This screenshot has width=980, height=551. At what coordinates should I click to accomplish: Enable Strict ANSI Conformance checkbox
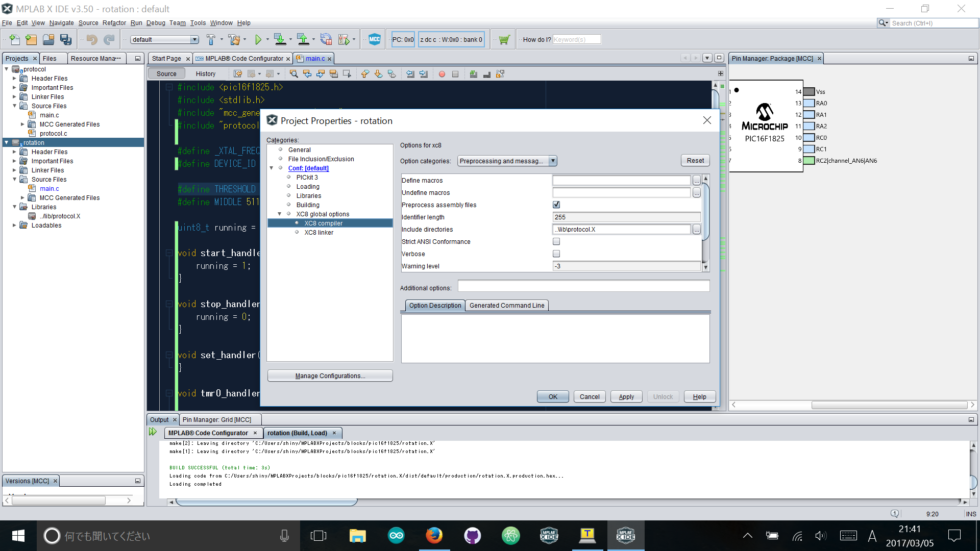pos(556,241)
